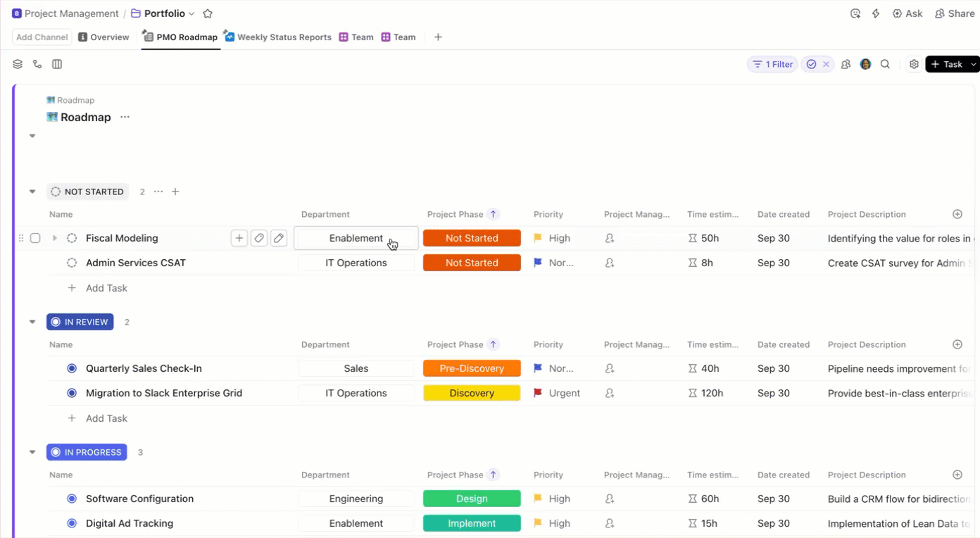This screenshot has width=980, height=538.
Task: Open the assignees filter people icon
Action: pyautogui.click(x=846, y=64)
